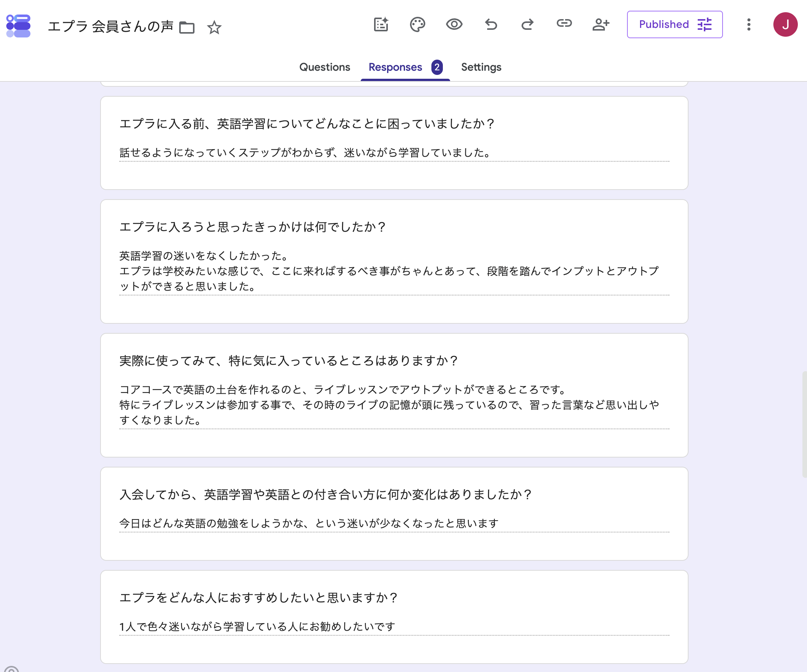This screenshot has width=807, height=672.
Task: Click answer 今日はどんな英語の勉強をしようかな
Action: tap(309, 523)
